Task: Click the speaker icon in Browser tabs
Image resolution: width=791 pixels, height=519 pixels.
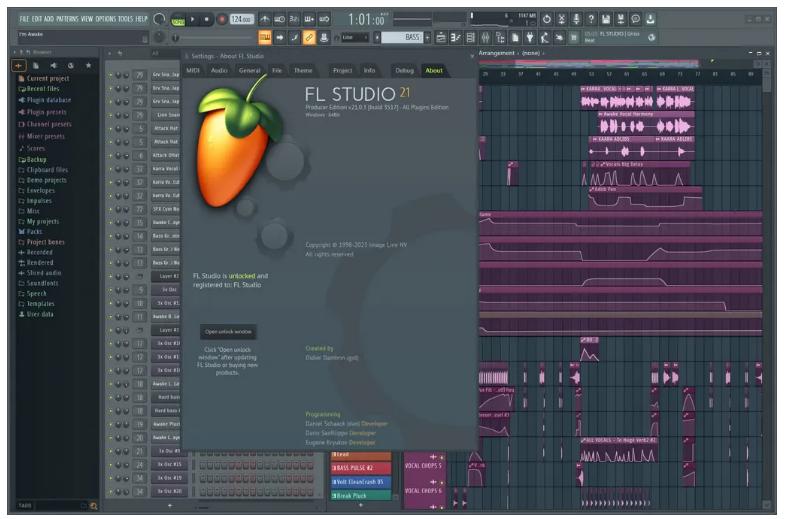Action: click(55, 65)
